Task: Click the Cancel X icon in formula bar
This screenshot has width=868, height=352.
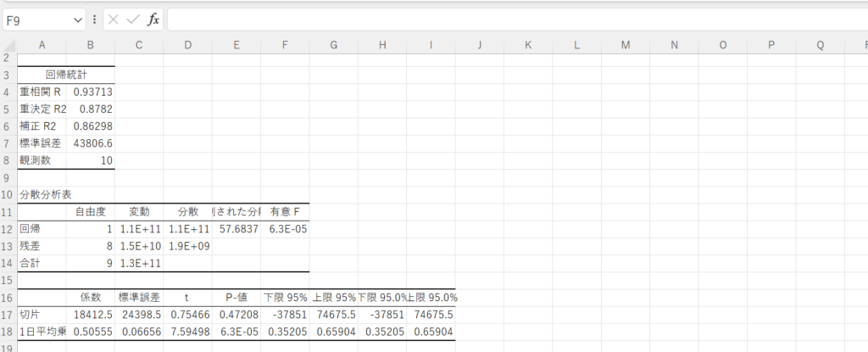Action: click(x=114, y=19)
